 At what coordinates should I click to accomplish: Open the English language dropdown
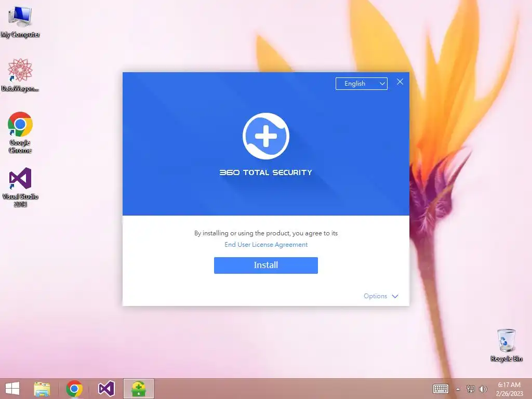pos(362,84)
